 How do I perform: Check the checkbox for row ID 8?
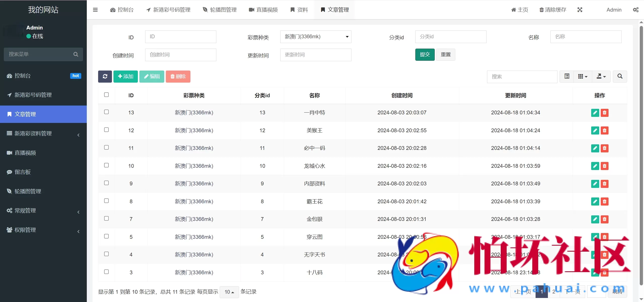click(106, 201)
